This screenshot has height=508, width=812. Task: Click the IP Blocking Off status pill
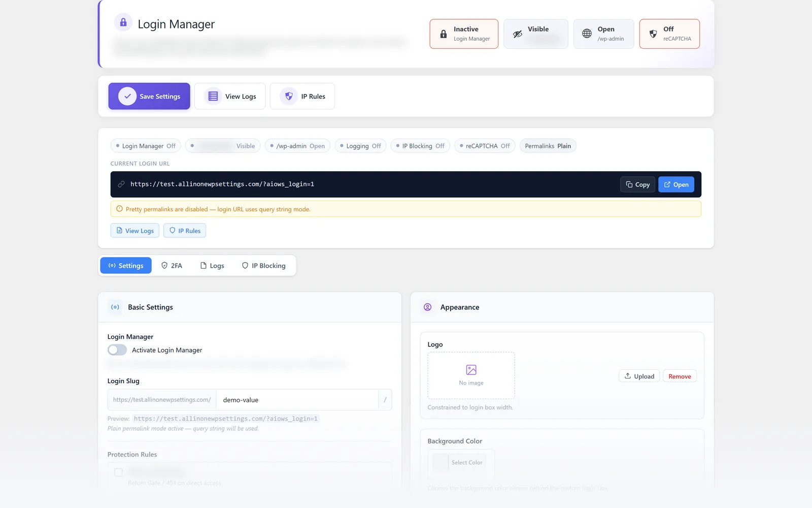(x=420, y=146)
